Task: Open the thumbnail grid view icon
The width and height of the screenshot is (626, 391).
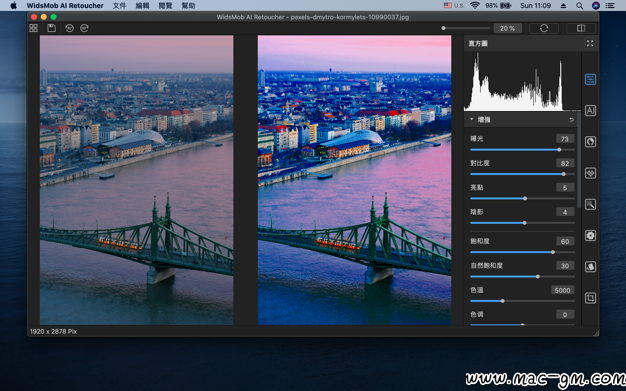Action: pos(34,28)
